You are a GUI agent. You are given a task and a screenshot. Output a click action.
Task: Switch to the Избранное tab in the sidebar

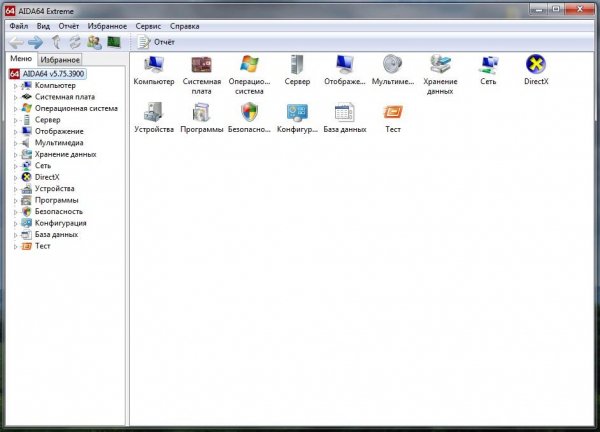[x=60, y=60]
